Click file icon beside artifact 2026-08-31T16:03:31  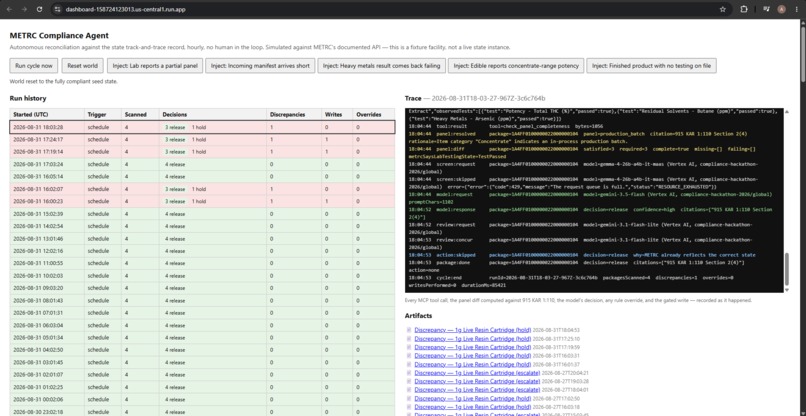coord(409,356)
